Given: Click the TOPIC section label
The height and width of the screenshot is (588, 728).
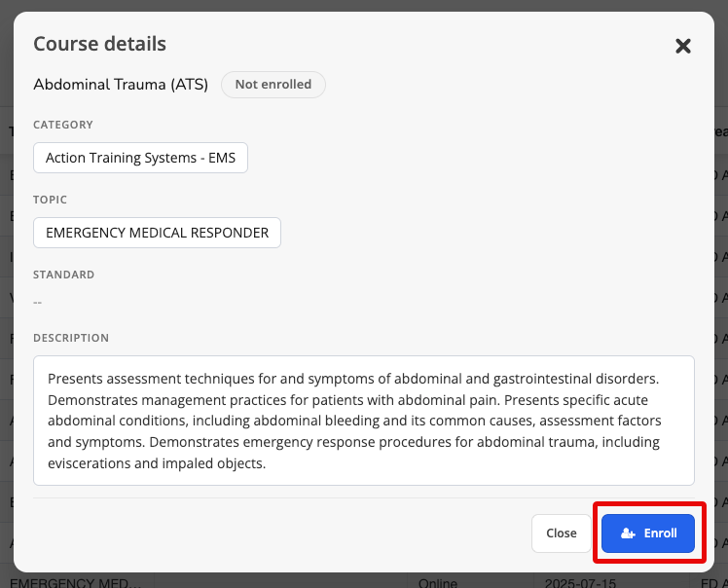Looking at the screenshot, I should pyautogui.click(x=51, y=200).
